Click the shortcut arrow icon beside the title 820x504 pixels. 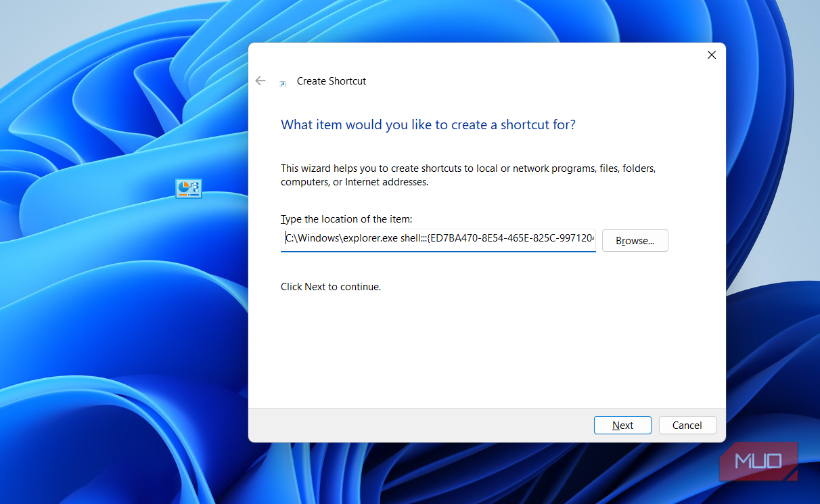pos(283,83)
